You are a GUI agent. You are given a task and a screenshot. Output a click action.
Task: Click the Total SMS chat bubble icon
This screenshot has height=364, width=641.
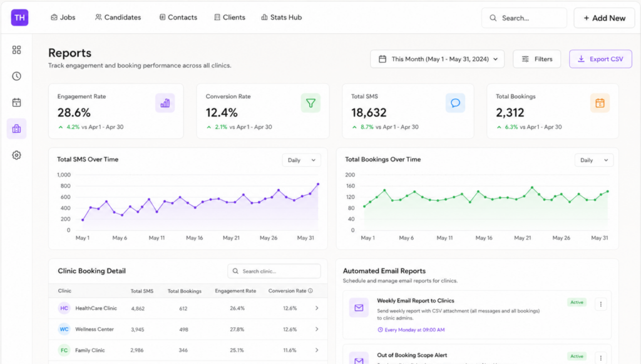(x=456, y=103)
